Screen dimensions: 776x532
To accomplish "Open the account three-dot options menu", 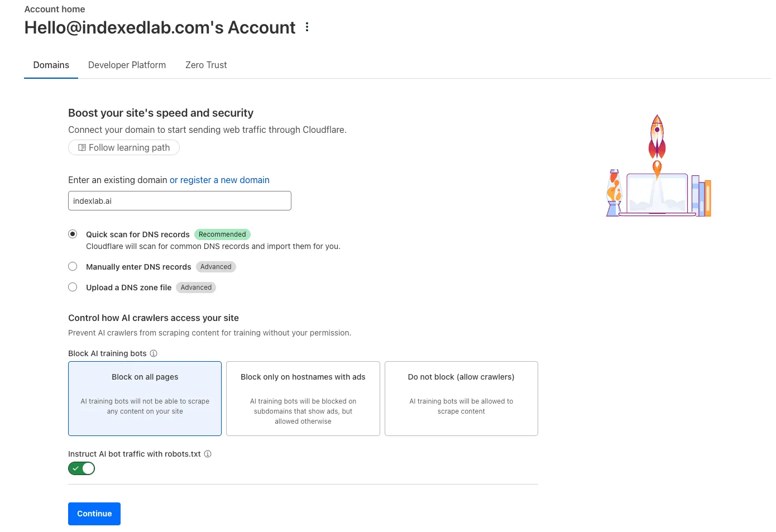I will pyautogui.click(x=307, y=27).
